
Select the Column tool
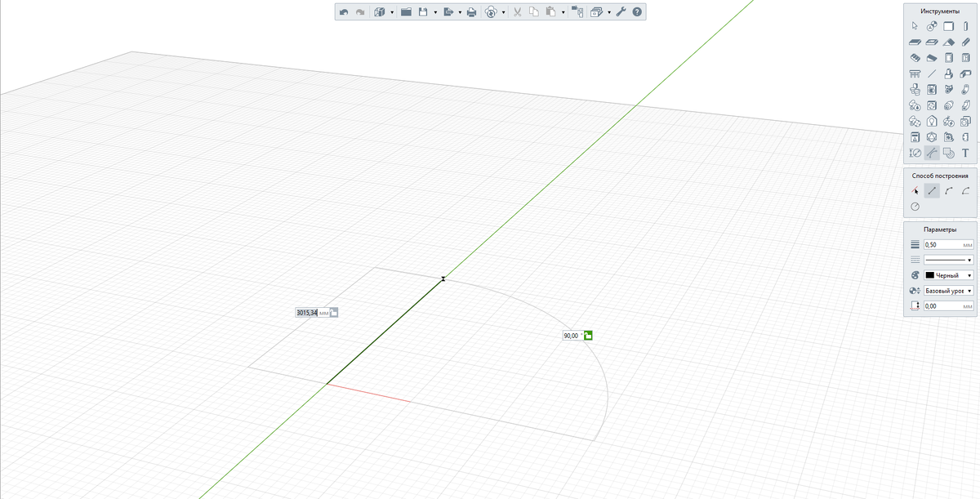click(965, 26)
